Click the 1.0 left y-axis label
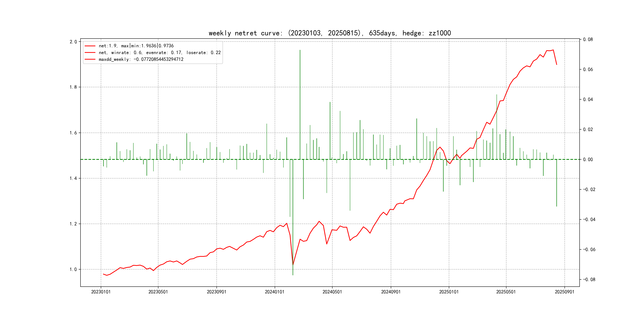Image resolution: width=644 pixels, height=322 pixels. (73, 269)
